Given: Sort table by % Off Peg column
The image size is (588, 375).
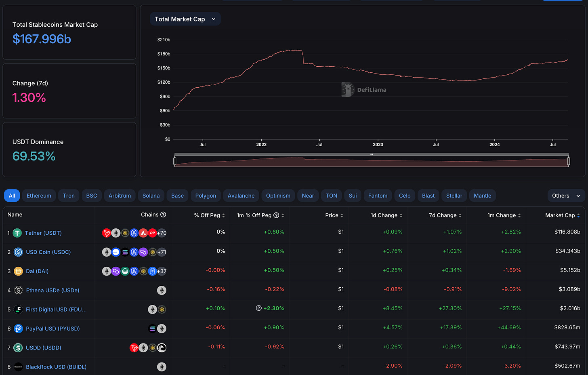Looking at the screenshot, I should [209, 215].
